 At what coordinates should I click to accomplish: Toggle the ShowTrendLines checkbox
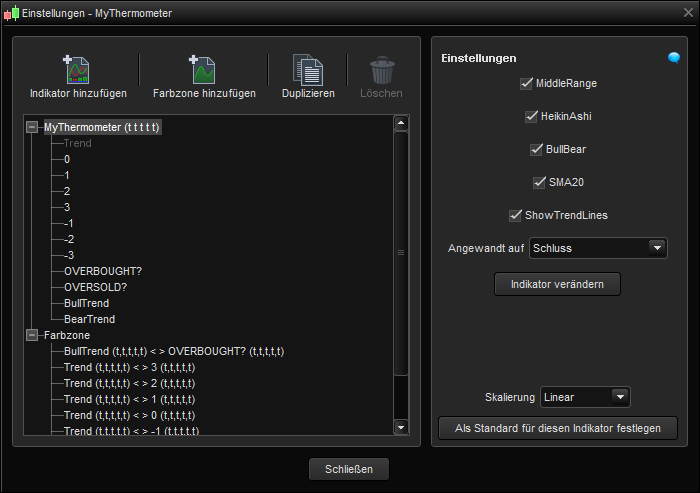(515, 216)
